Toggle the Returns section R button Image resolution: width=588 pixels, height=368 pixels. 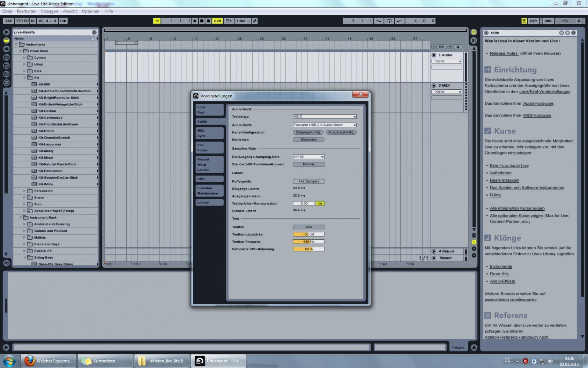tap(474, 242)
